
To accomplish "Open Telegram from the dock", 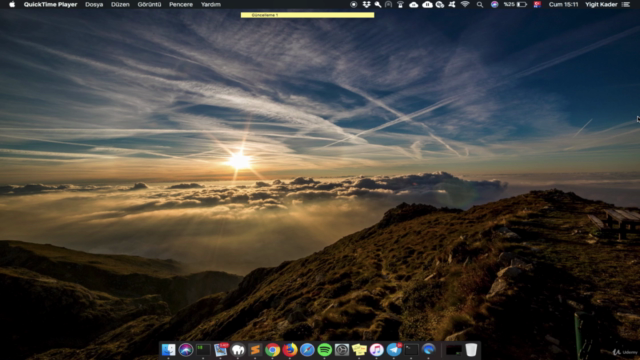I will click(x=394, y=350).
